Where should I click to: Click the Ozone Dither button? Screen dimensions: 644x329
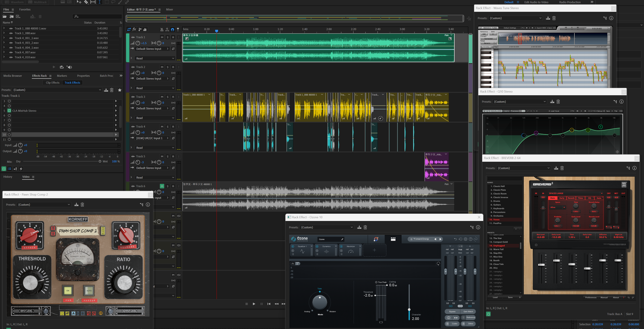468,323
